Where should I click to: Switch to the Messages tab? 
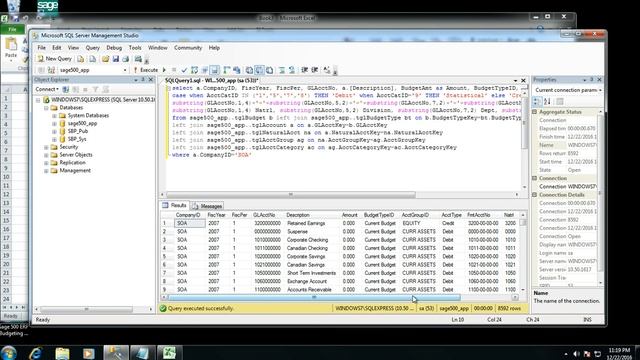(207, 206)
